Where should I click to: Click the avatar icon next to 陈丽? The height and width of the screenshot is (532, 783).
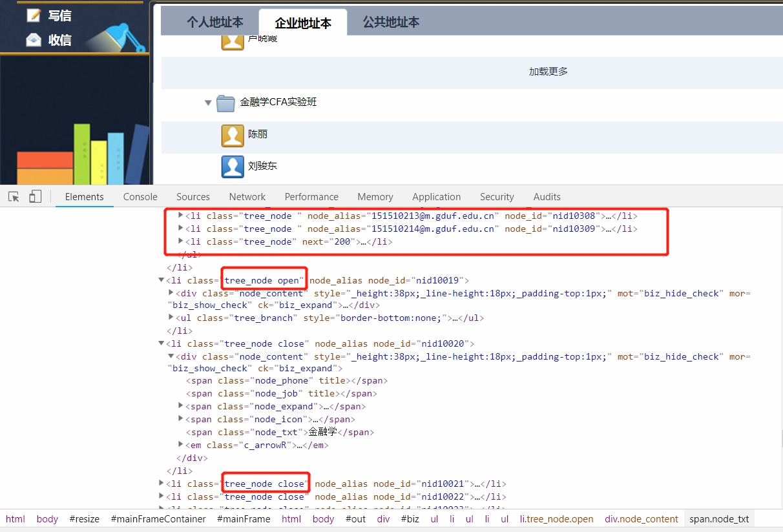[x=233, y=135]
